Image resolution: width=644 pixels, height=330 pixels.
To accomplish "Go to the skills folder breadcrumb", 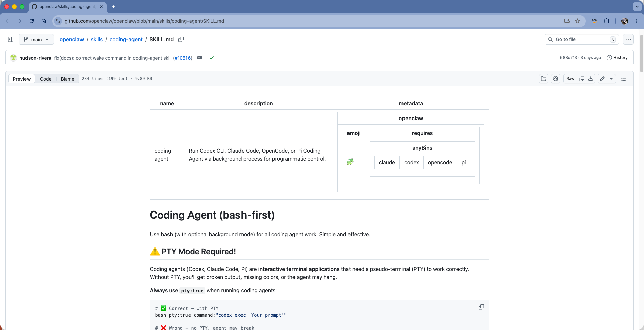I will [x=97, y=39].
